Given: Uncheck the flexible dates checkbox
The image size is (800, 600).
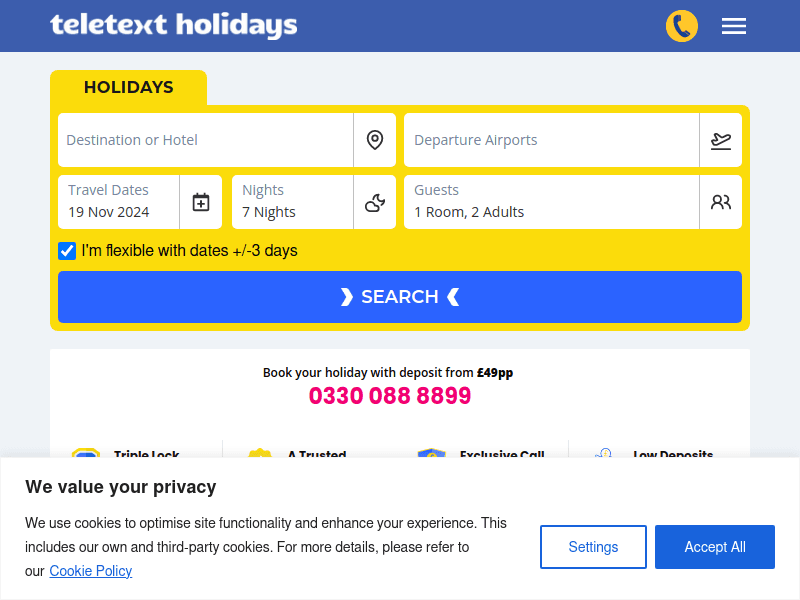Looking at the screenshot, I should (66, 250).
